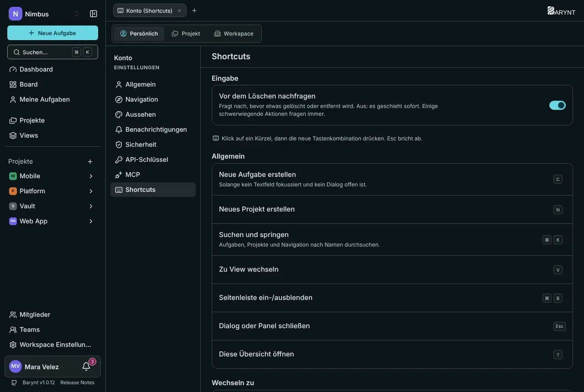Expand the Mobile project chevron

click(91, 176)
